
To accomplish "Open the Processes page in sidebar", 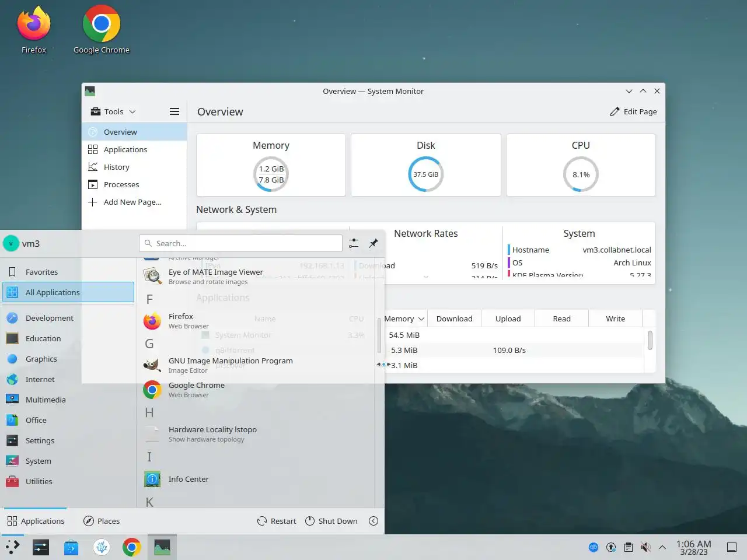I will tap(134, 184).
